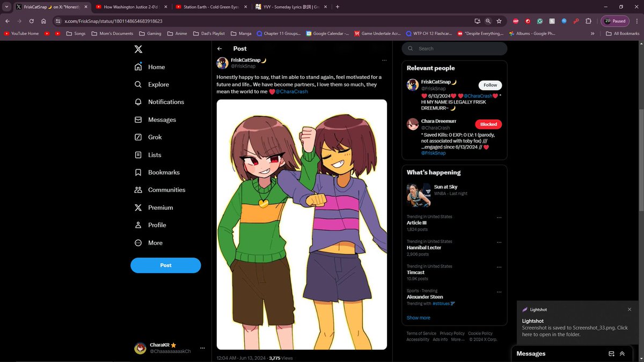This screenshot has width=644, height=362.
Task: Open the Privacy Policy link
Action: [x=452, y=334]
